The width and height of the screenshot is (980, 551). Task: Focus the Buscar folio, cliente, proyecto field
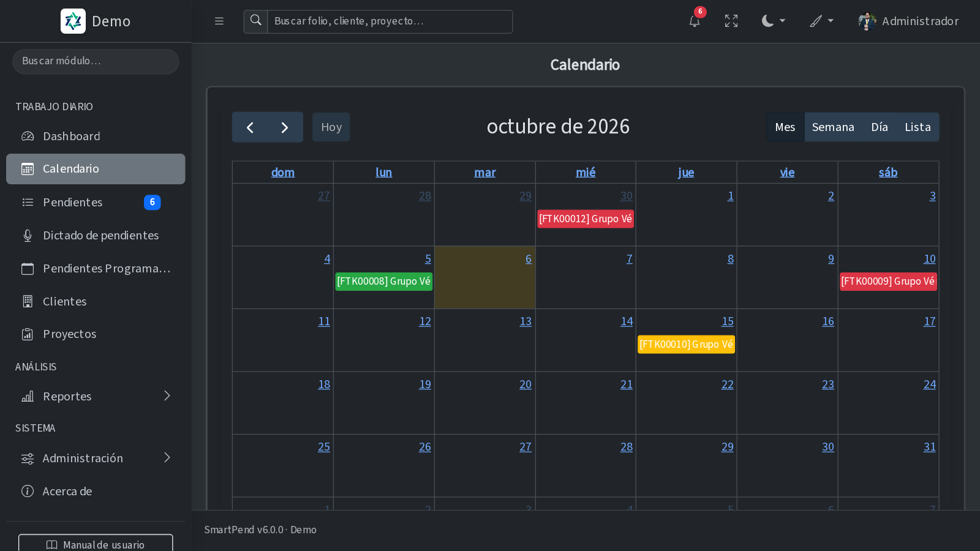pos(390,21)
